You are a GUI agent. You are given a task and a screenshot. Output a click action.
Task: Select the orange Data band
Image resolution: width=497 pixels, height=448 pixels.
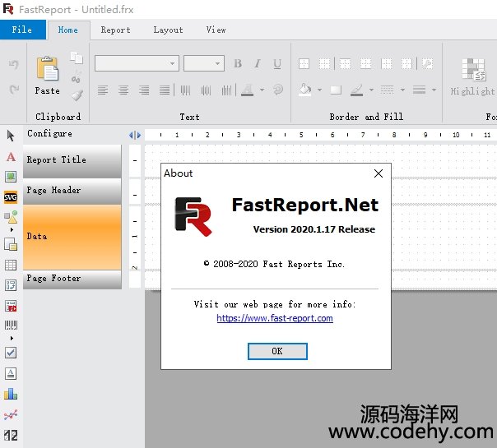pyautogui.click(x=72, y=237)
